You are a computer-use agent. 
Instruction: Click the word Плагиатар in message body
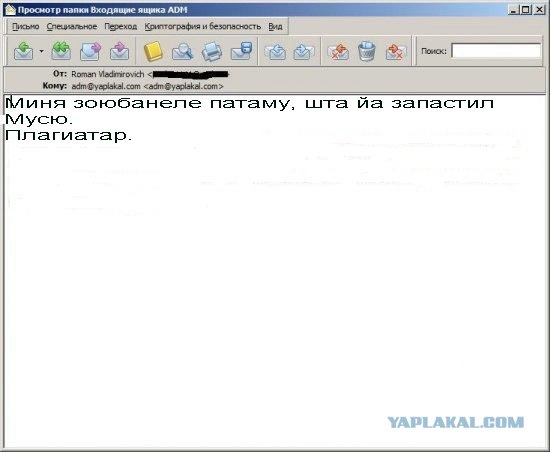69,136
